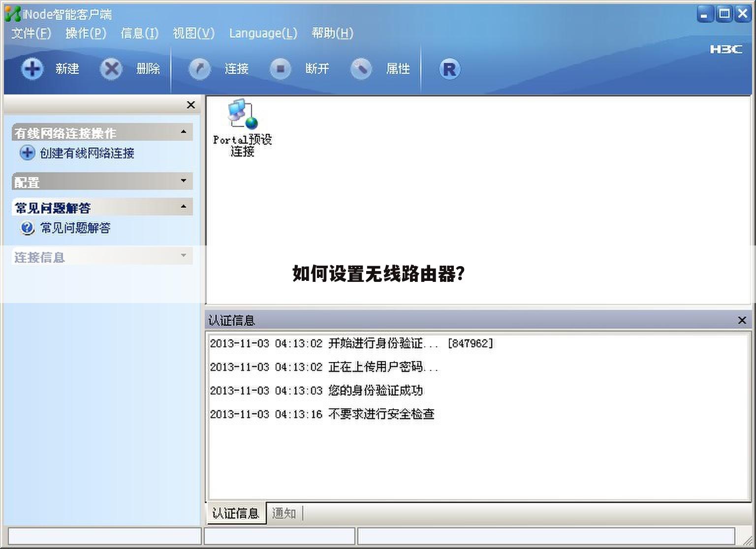Close the iNode window
The image size is (756, 549).
coord(743,14)
